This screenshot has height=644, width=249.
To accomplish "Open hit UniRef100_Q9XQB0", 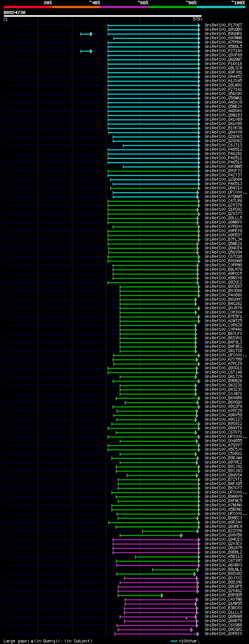I will pyautogui.click(x=223, y=30).
